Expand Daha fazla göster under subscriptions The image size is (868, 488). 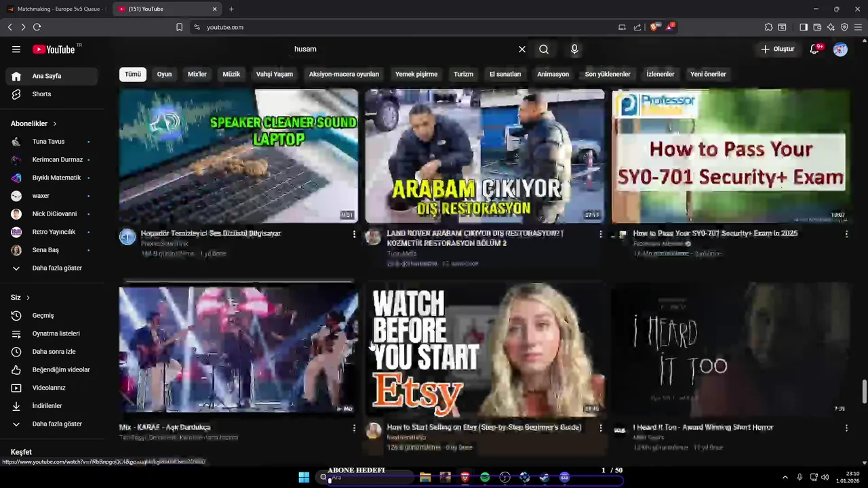click(x=52, y=268)
